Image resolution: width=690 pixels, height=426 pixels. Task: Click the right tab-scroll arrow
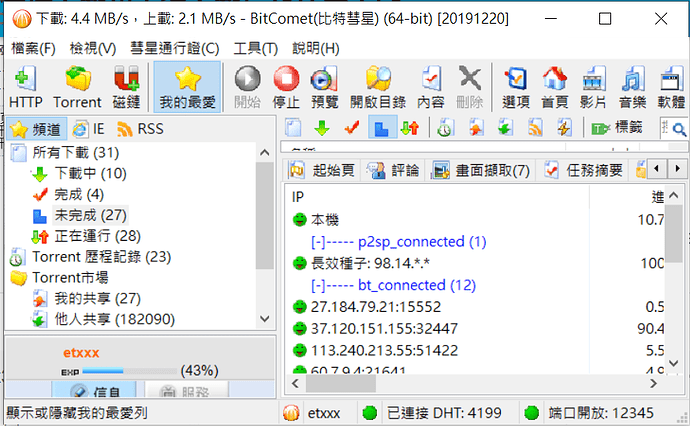coord(677,169)
